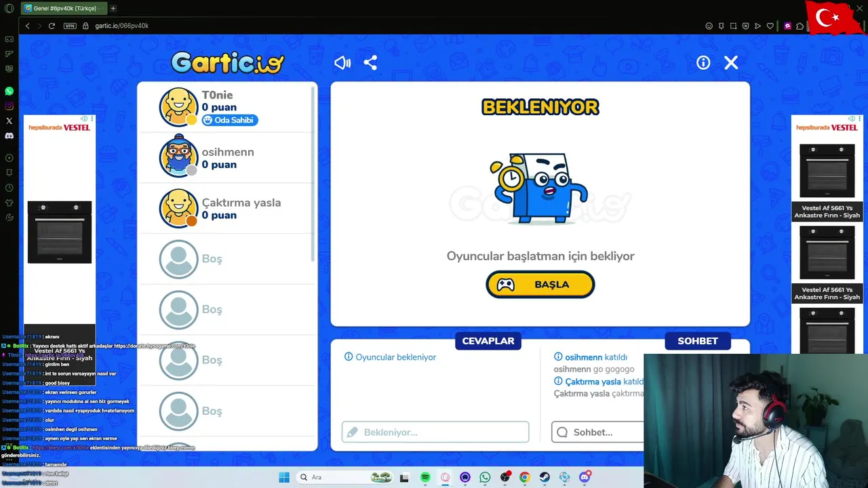Open Opera sidebar WhatsApp icon
This screenshot has width=868, height=488.
click(9, 91)
